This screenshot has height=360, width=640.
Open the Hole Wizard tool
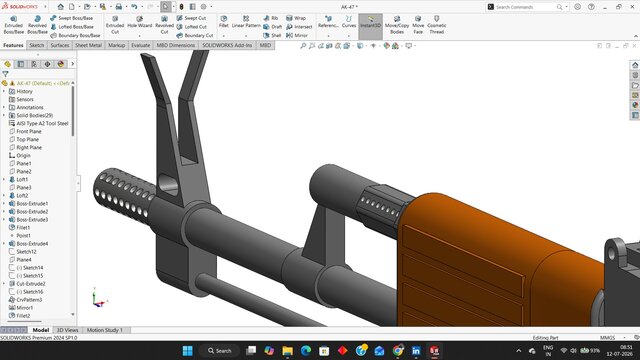pyautogui.click(x=140, y=22)
